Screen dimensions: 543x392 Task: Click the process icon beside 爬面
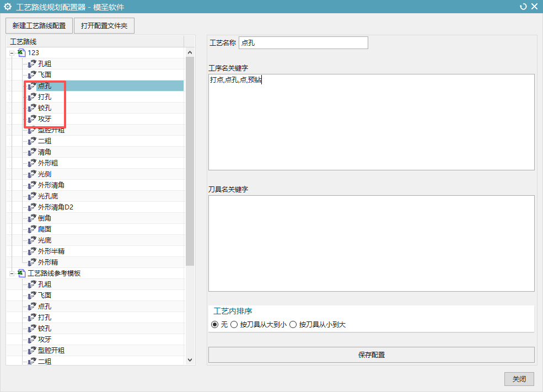[x=32, y=229]
